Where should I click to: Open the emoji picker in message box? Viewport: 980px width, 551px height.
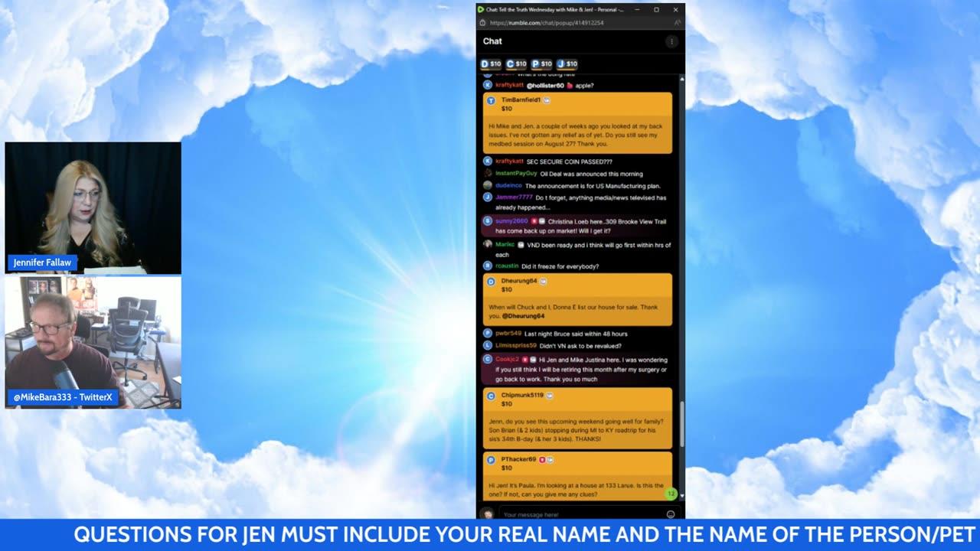pyautogui.click(x=671, y=514)
